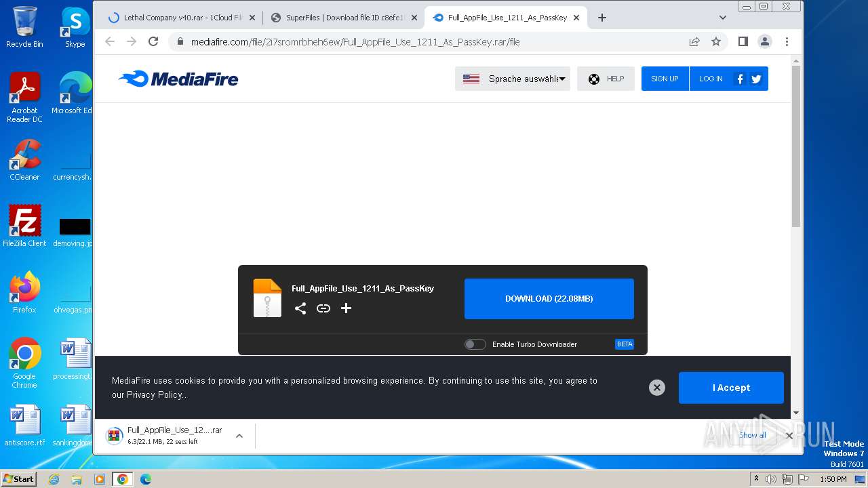Click the Windows Start button
This screenshot has width=868, height=488.
19,479
